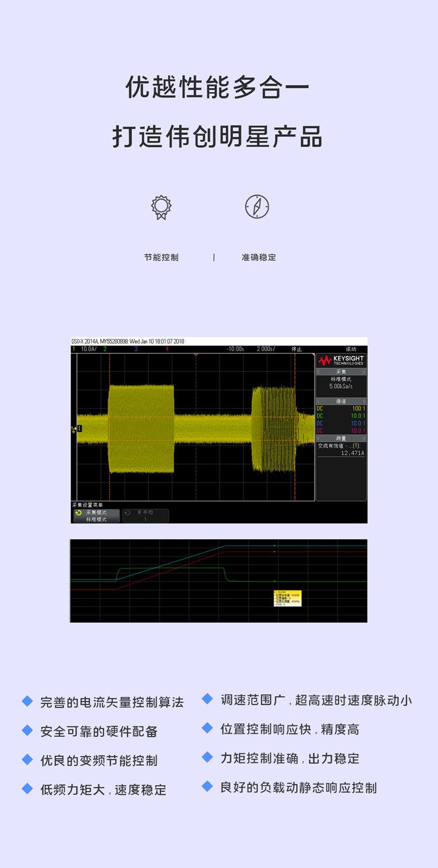Click the blue diamond beside 调速范围广
Image resolution: width=438 pixels, height=868 pixels.
point(207,699)
